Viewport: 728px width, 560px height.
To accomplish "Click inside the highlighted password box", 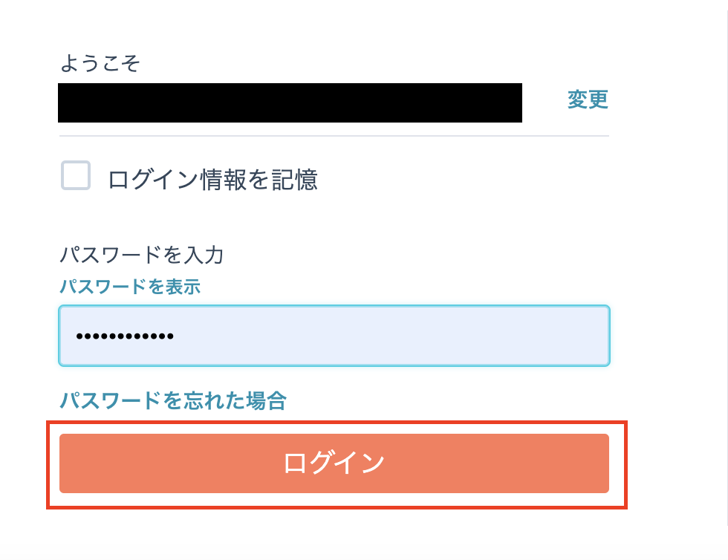I will [x=334, y=336].
